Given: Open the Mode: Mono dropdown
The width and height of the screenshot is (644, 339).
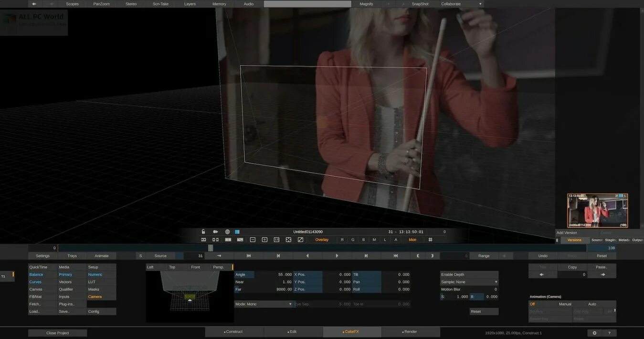Looking at the screenshot, I should pos(264,304).
